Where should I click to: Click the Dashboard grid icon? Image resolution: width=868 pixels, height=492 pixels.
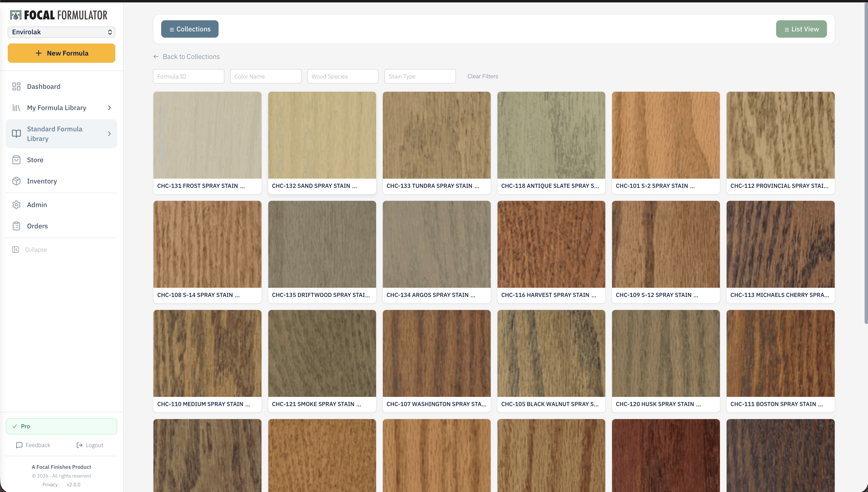click(16, 86)
